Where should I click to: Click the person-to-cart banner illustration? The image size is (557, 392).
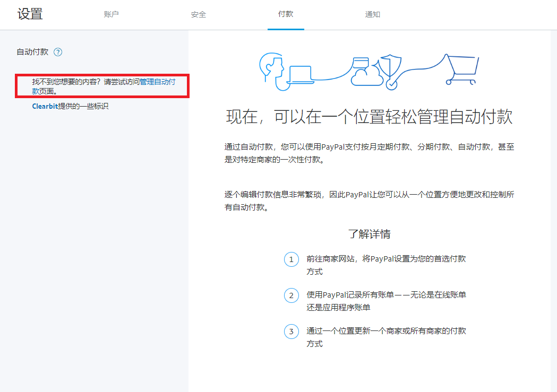click(370, 72)
